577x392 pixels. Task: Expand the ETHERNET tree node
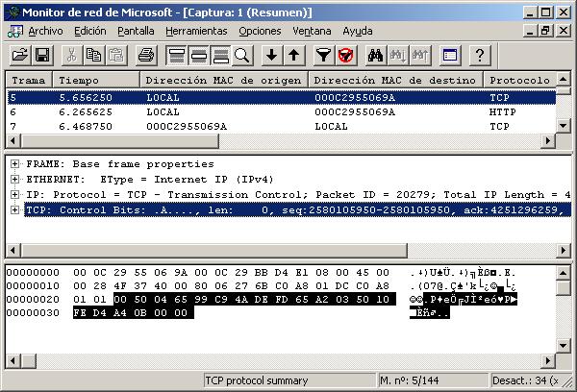(x=15, y=179)
